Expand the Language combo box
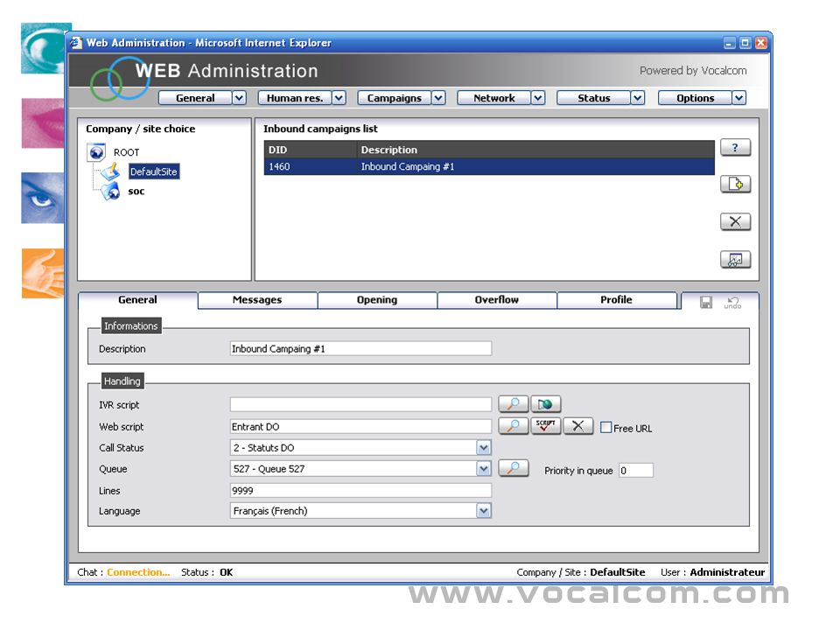 pos(483,510)
